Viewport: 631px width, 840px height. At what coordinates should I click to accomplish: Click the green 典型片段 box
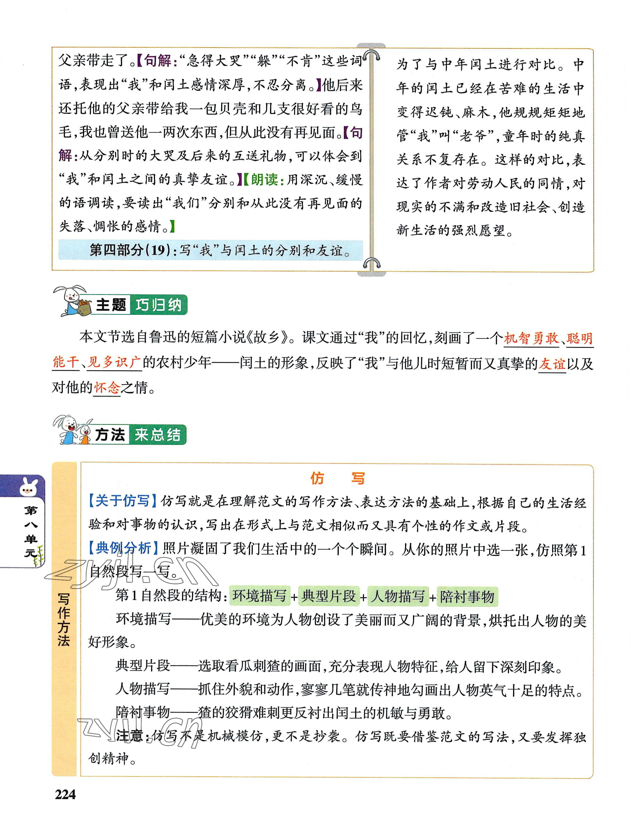pos(329,596)
